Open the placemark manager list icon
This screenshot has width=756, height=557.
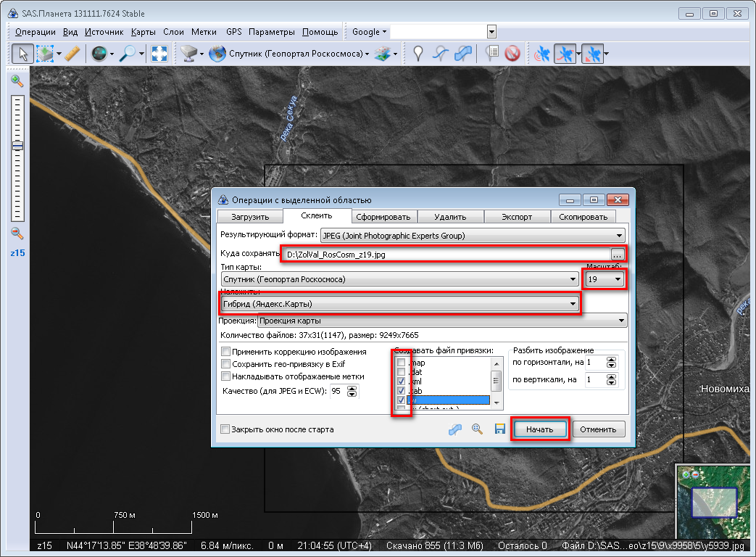[x=491, y=54]
